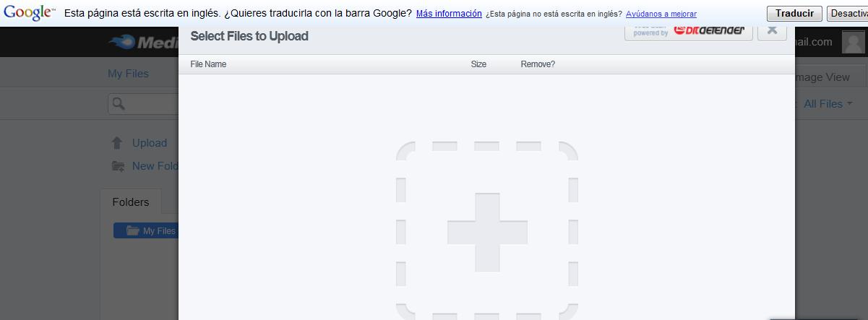
Task: Select the My Files folder in tree
Action: tap(145, 231)
